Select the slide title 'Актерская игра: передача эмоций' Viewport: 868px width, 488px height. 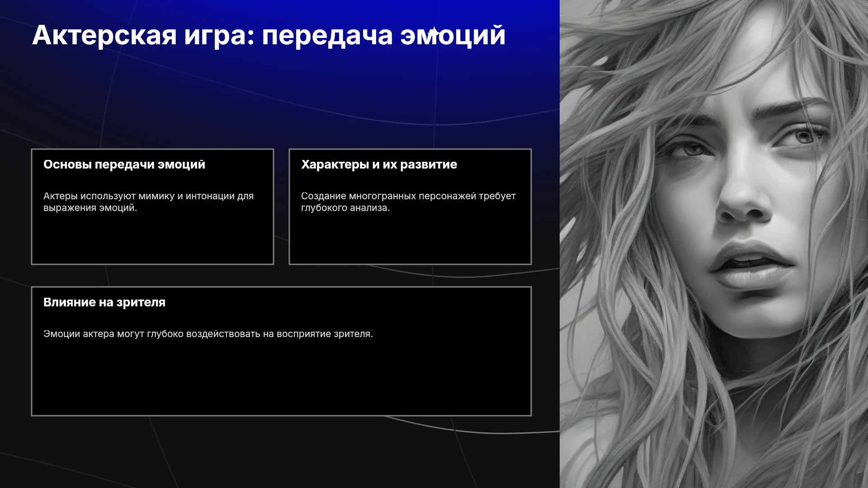[x=269, y=35]
